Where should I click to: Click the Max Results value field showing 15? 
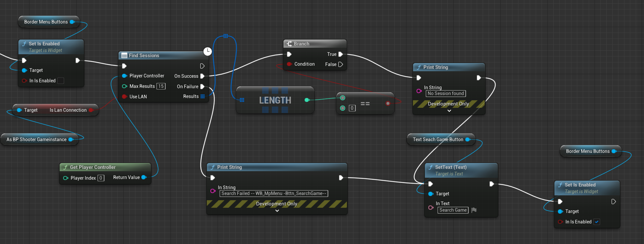(x=161, y=86)
